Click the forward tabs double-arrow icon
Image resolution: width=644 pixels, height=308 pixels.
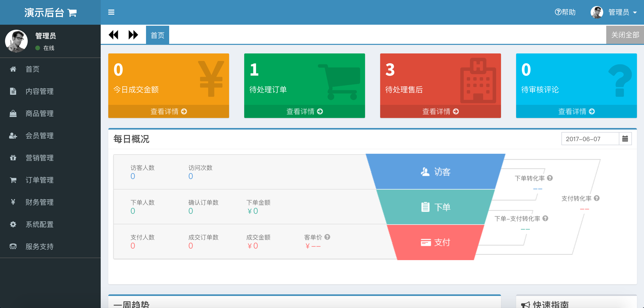coord(133,35)
